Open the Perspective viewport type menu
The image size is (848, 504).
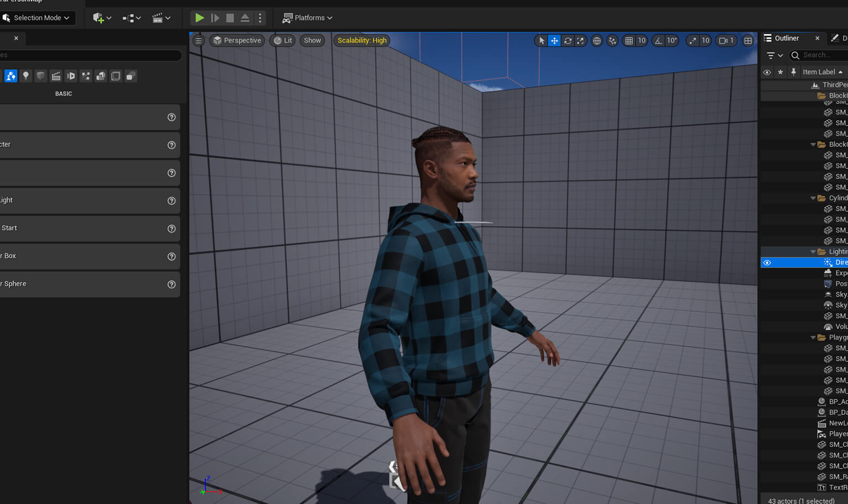(237, 40)
